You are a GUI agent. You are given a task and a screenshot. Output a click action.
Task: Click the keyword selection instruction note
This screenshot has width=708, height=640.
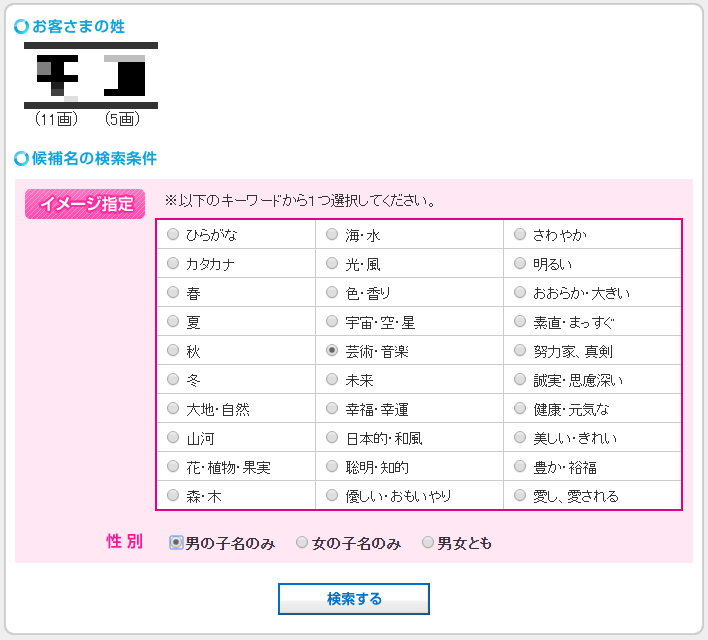300,201
